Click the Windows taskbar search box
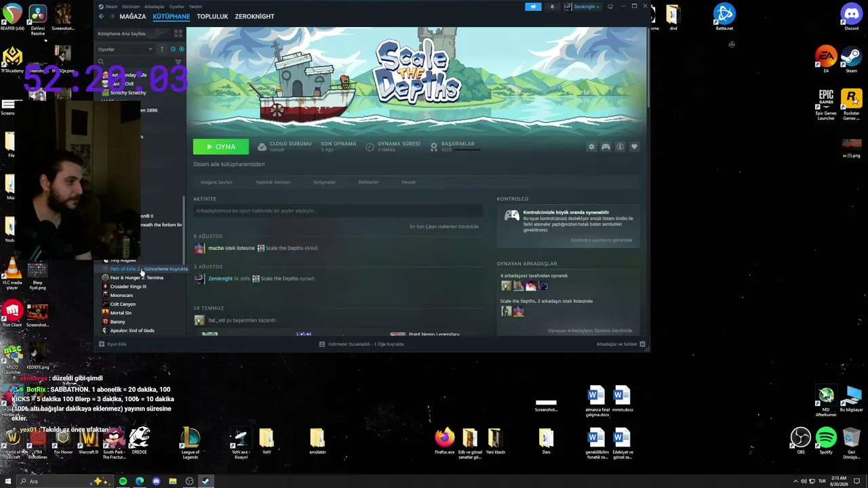The height and width of the screenshot is (488, 868). pyautogui.click(x=64, y=481)
